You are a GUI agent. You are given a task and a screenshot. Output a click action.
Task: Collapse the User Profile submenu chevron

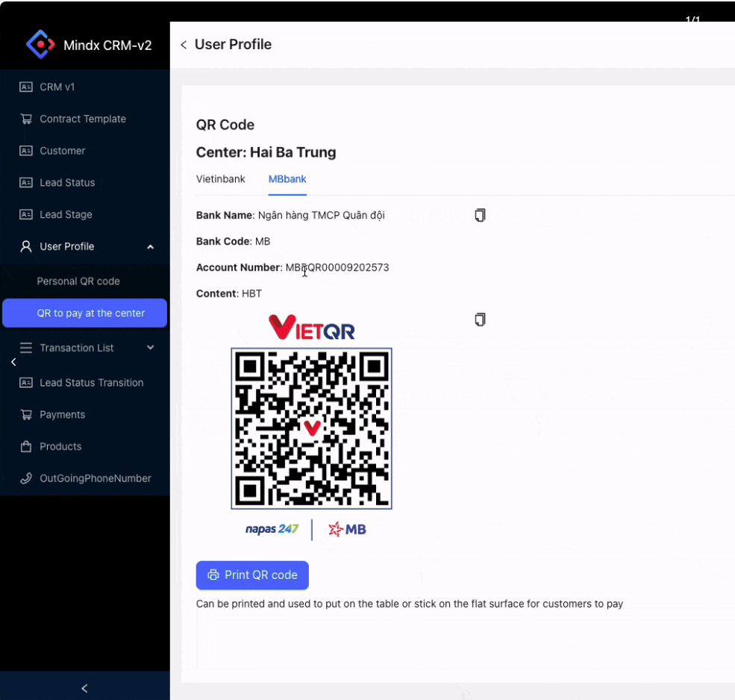[x=151, y=246]
